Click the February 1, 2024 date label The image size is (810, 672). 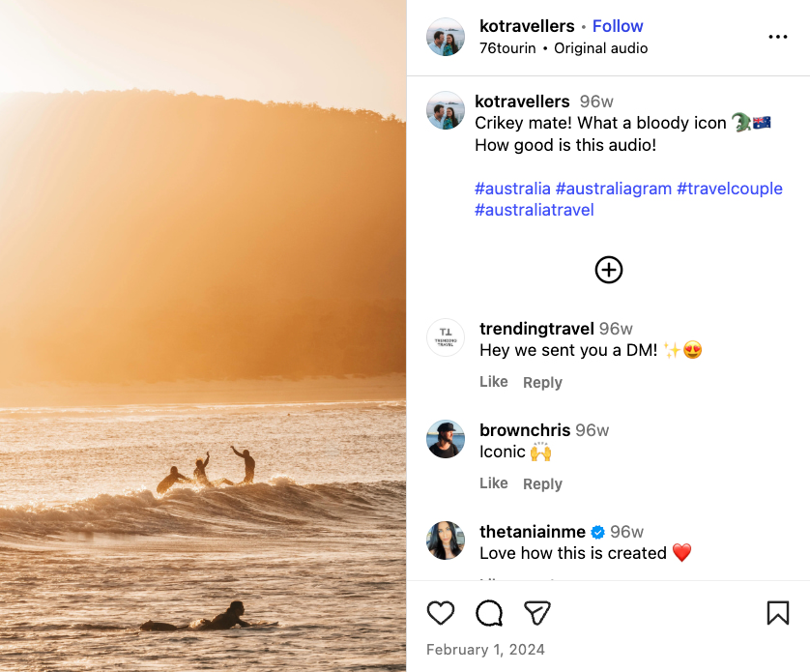point(484,649)
